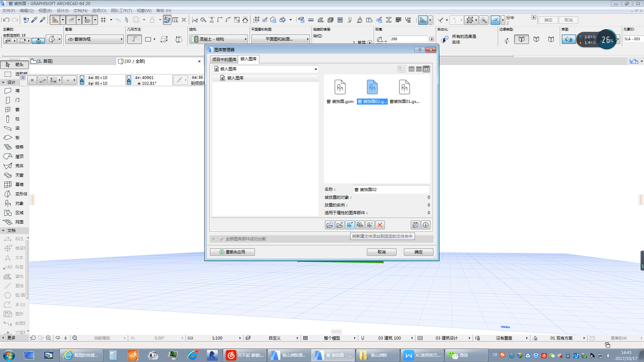Switch library view to list mode

pos(411,69)
